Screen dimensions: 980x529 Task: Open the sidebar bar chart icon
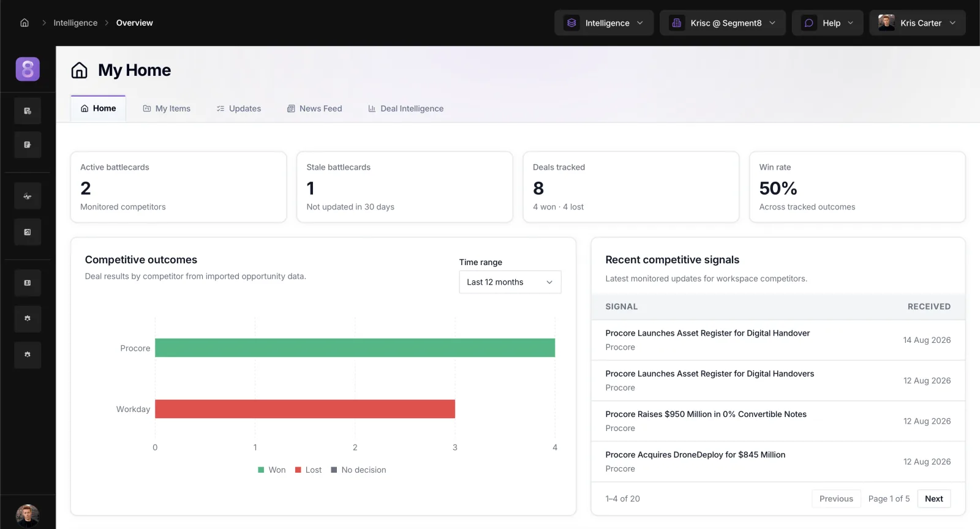[28, 232]
